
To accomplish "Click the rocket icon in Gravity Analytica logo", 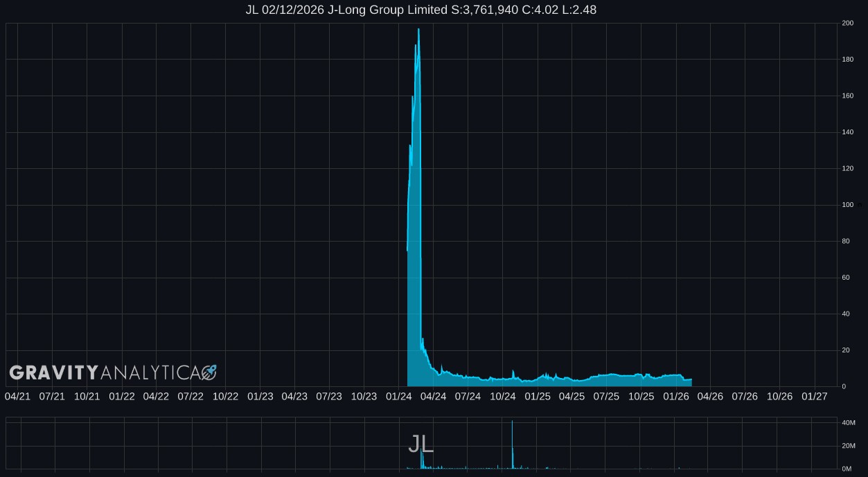I will tap(209, 372).
